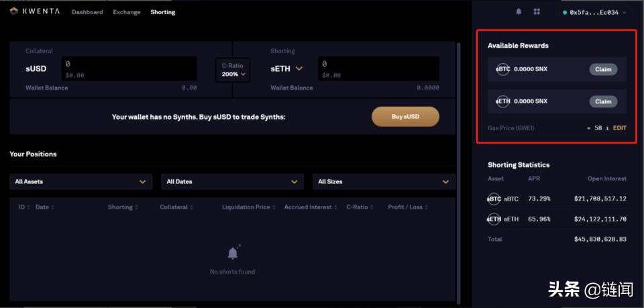Click the Total open interest $45,830,628.83
644x308 pixels.
point(600,239)
